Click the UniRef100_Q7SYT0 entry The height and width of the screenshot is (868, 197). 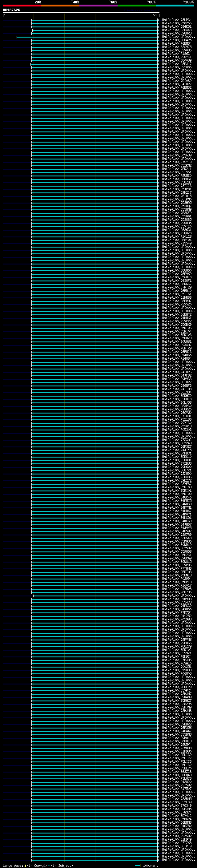point(177,162)
